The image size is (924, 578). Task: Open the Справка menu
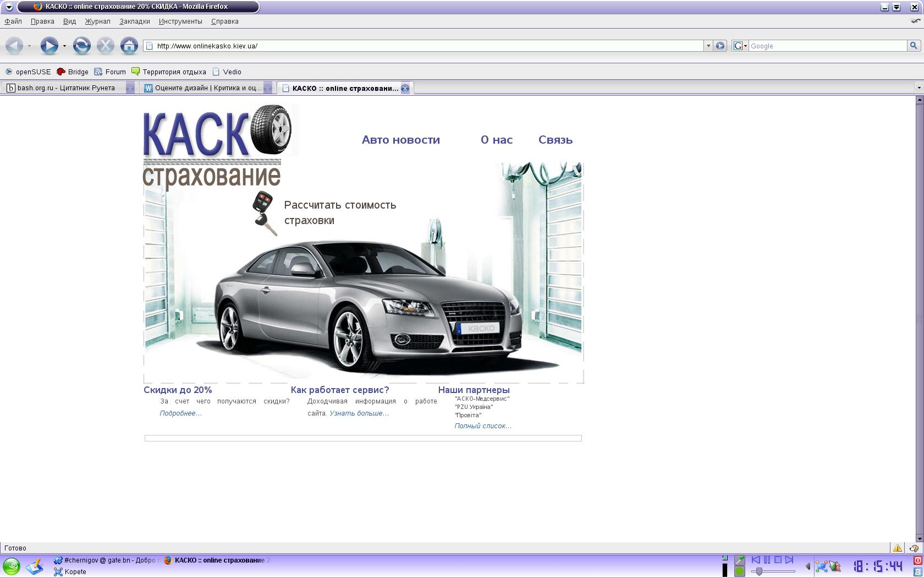click(224, 21)
